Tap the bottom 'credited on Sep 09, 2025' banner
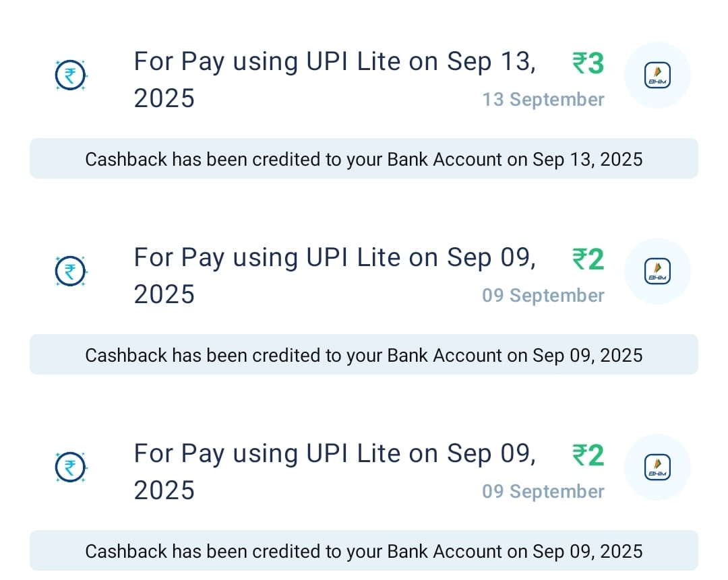This screenshot has width=728, height=580. (x=364, y=551)
